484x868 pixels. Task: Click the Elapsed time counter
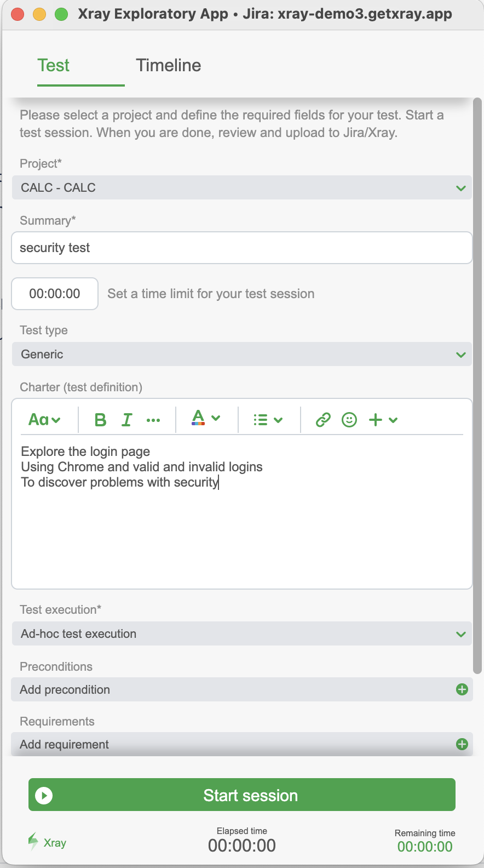pyautogui.click(x=242, y=846)
